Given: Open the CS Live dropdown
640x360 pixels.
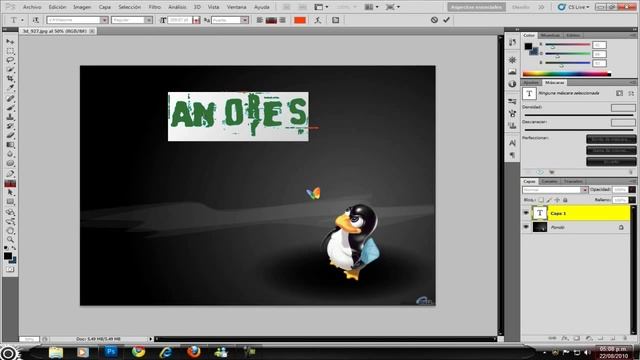Looking at the screenshot, I should 573,7.
